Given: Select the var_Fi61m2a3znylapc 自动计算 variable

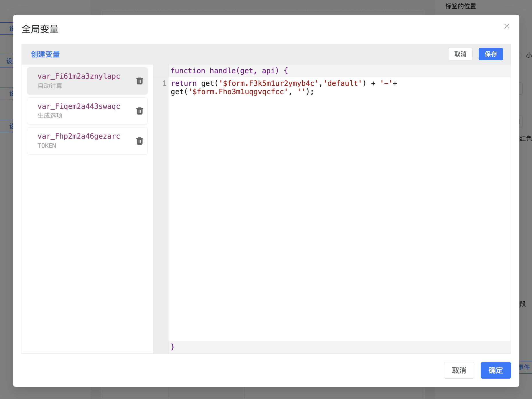Looking at the screenshot, I should pyautogui.click(x=79, y=81).
